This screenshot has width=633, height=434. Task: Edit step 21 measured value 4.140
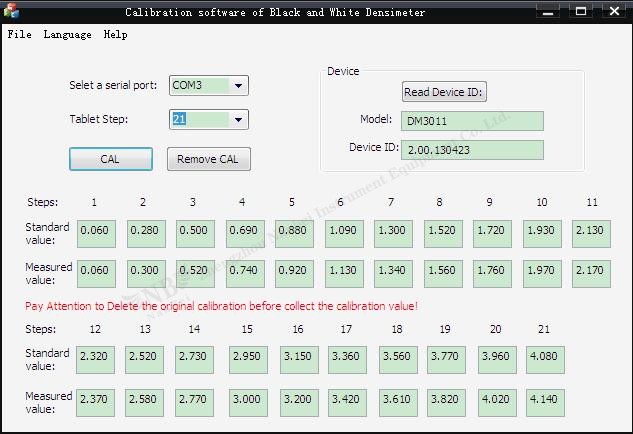coord(545,403)
